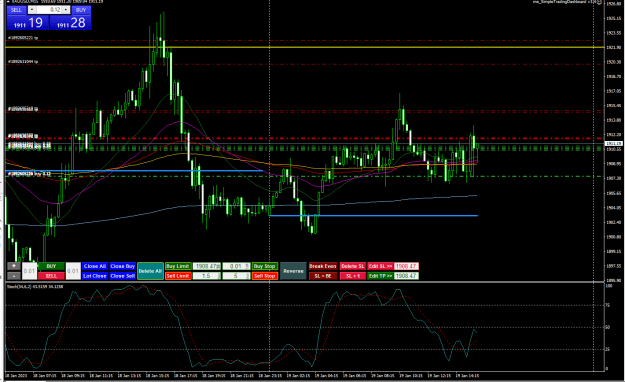Viewport: 625px width, 382px height.
Task: Click the one-click BUY button at 1911.28
Action: (71, 23)
